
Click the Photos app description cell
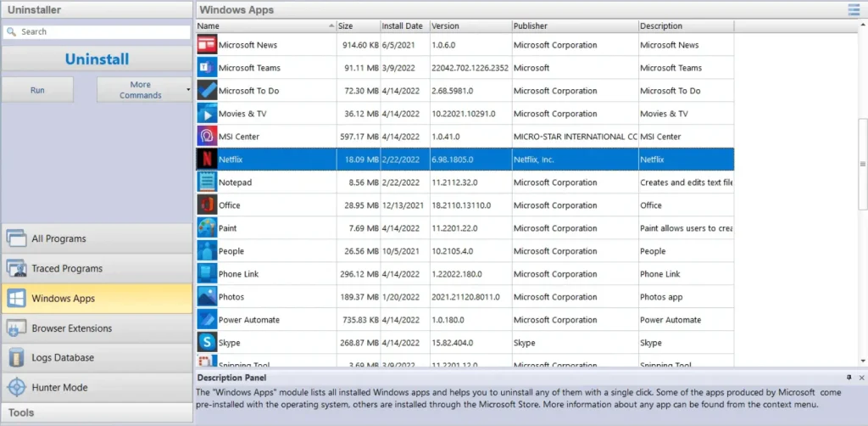coord(687,297)
